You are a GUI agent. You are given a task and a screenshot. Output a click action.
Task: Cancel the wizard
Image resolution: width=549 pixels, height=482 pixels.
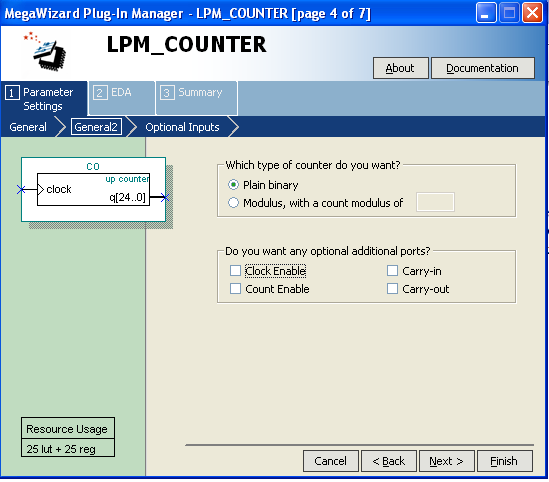click(331, 461)
